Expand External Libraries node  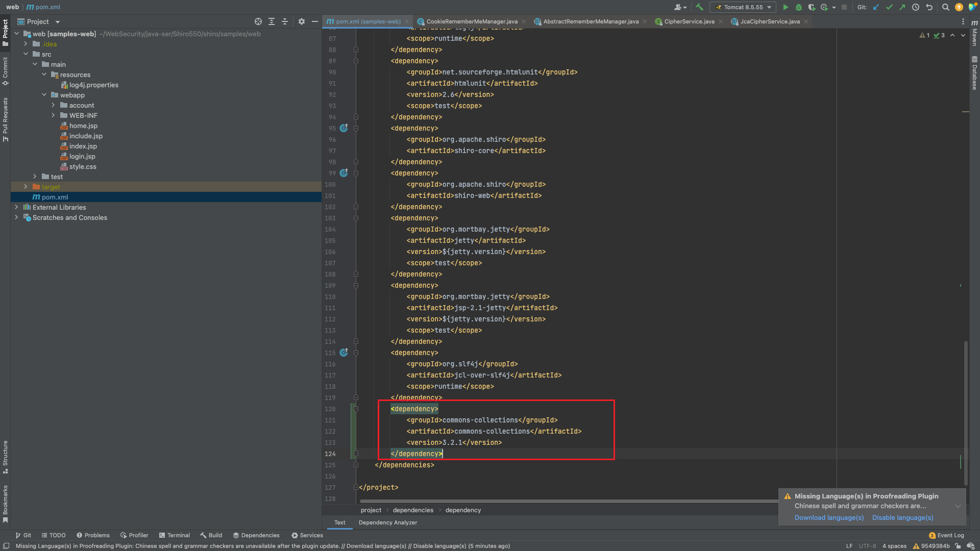pos(16,207)
